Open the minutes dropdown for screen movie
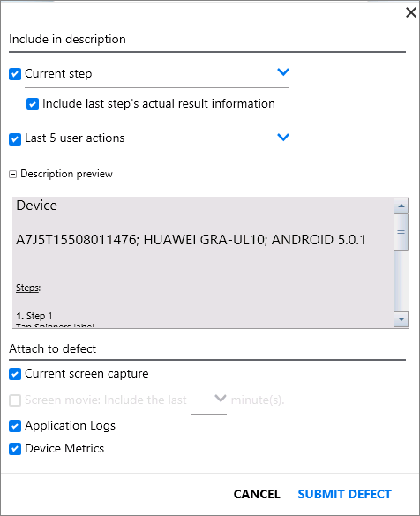 pyautogui.click(x=209, y=400)
